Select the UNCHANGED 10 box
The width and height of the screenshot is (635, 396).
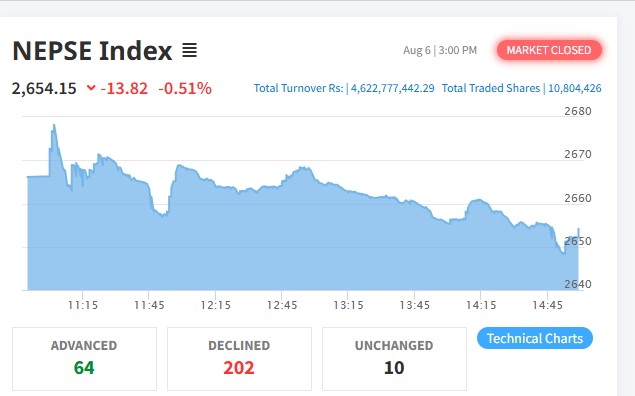tap(394, 359)
